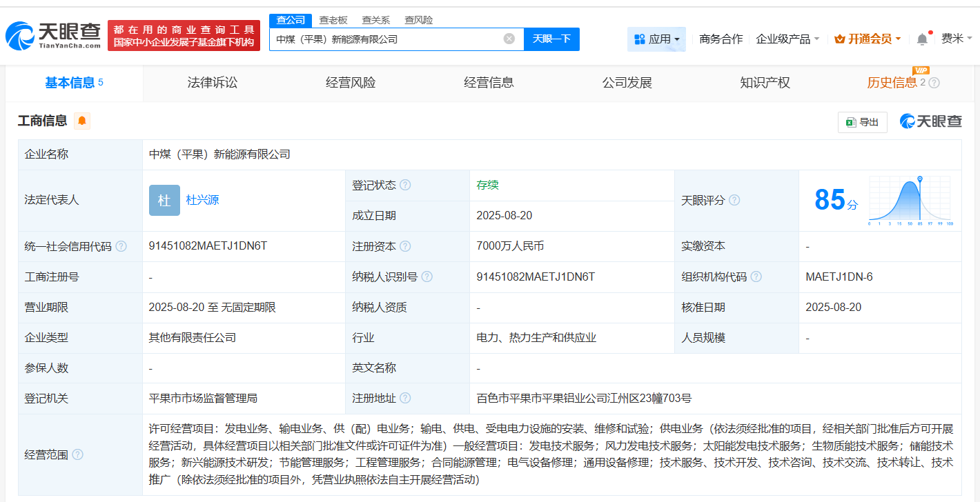Click the help icon next to 天眼评分
980x502 pixels.
click(x=734, y=200)
